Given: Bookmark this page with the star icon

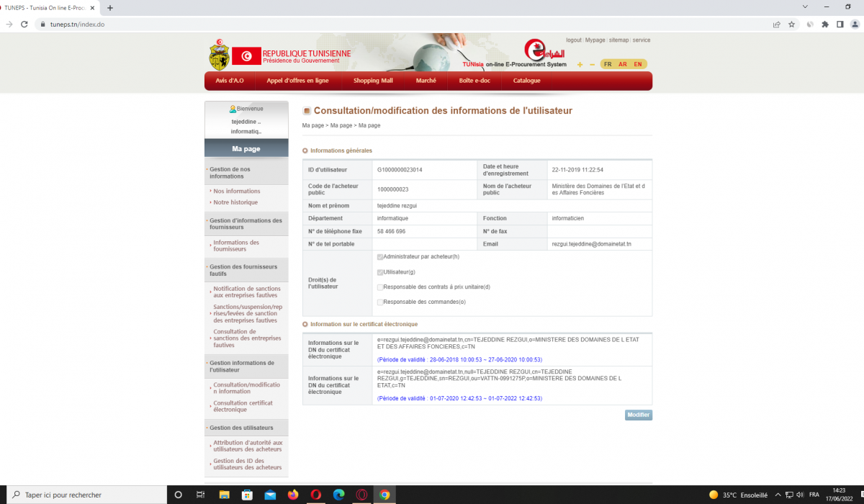Looking at the screenshot, I should (792, 24).
